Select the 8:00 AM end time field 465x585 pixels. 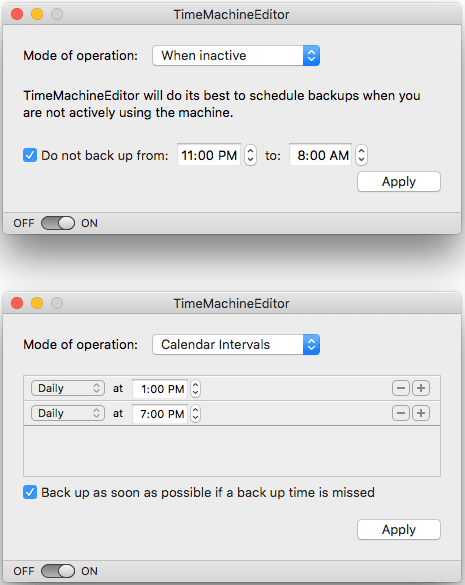tap(321, 155)
